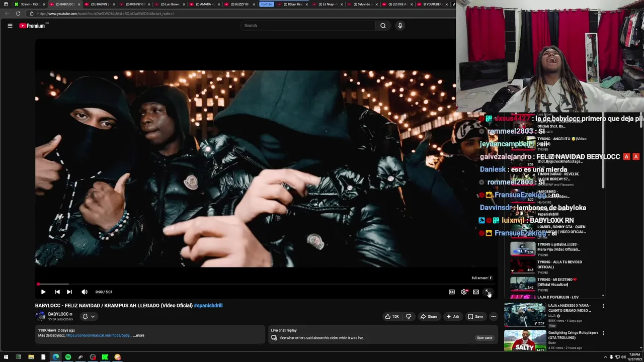Open more actions ellipsis under video
This screenshot has height=362, width=644.
click(494, 316)
